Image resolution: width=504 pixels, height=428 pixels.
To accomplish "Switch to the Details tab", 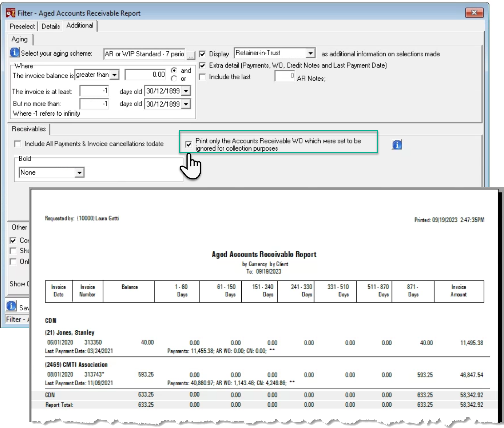I will point(51,26).
